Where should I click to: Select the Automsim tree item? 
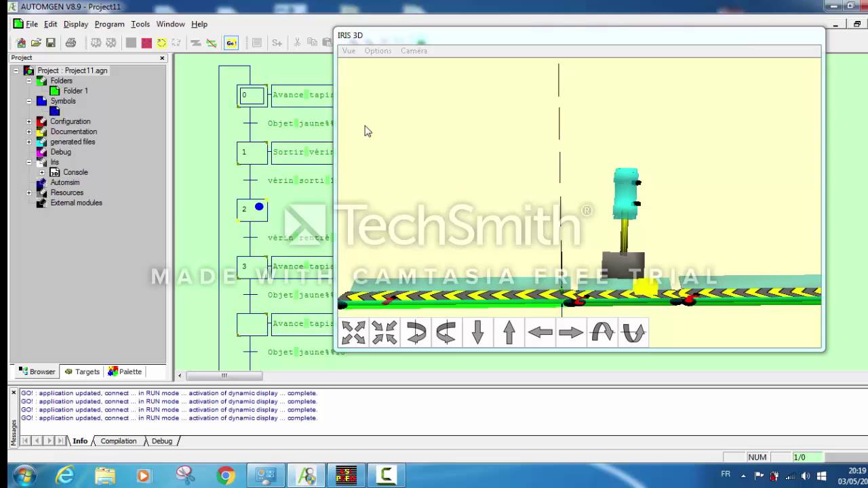[x=64, y=182]
